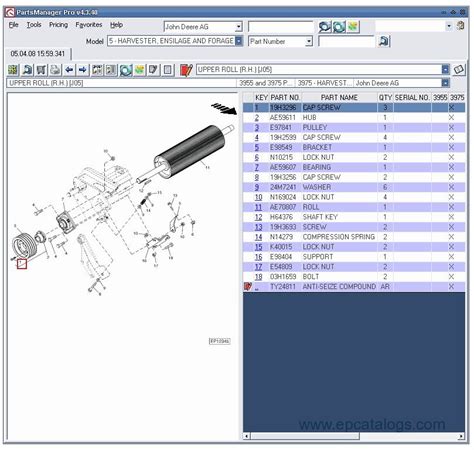
Task: Select part number E97841 PULLEY row
Action: [354, 128]
